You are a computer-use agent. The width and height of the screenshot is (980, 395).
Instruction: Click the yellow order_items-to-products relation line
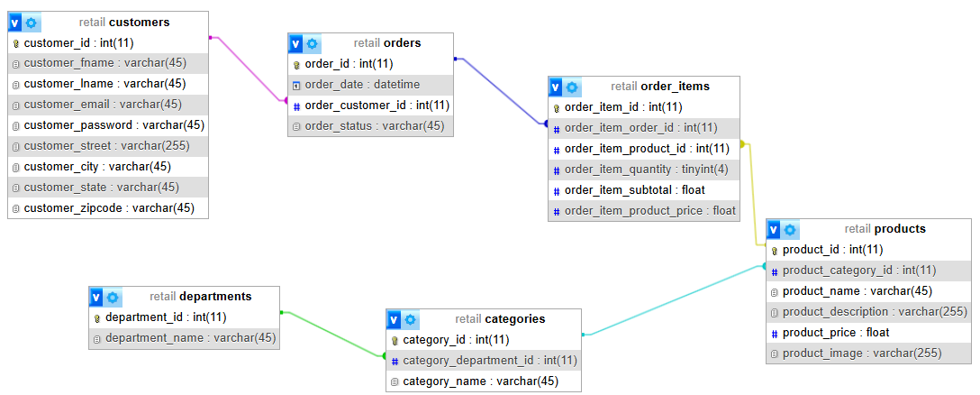click(x=752, y=194)
